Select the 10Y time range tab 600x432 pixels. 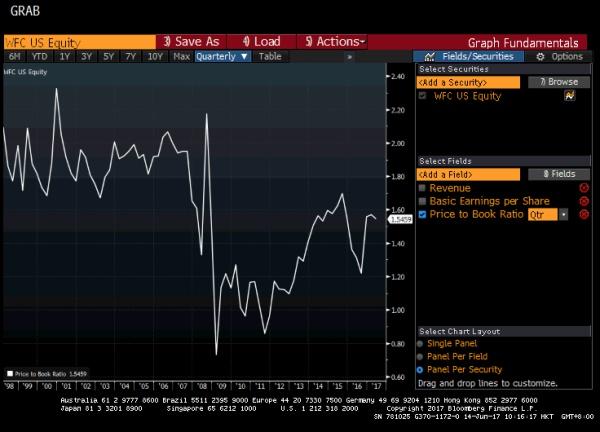[155, 57]
